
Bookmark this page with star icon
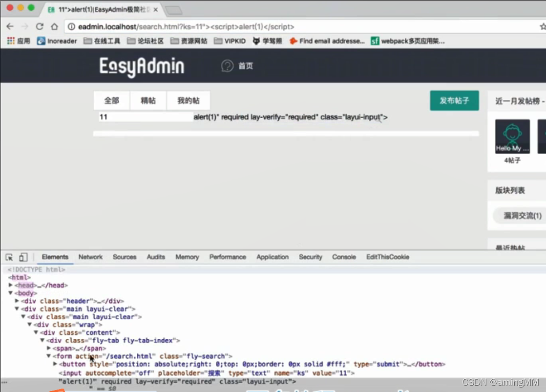[543, 26]
